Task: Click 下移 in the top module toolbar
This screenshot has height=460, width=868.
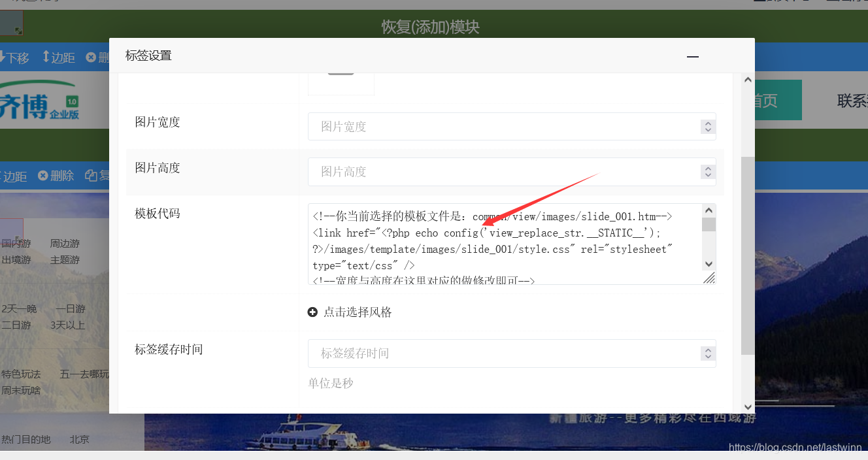Action: pos(14,57)
